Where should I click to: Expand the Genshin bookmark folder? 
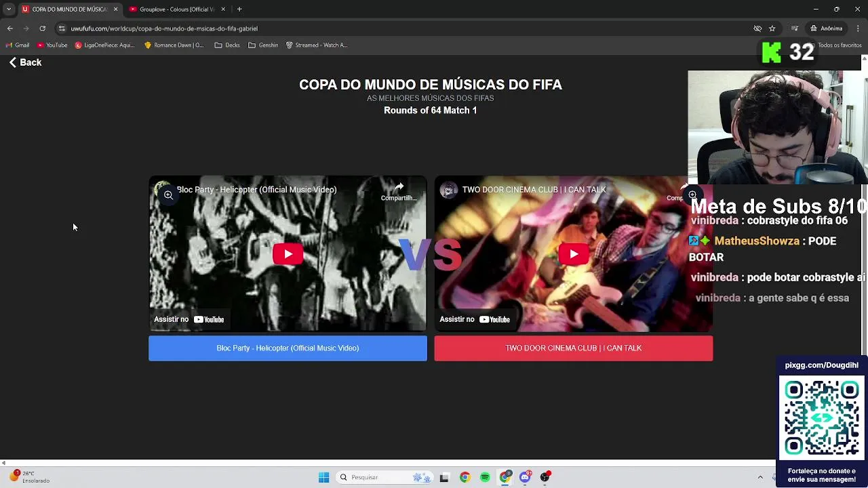click(263, 45)
